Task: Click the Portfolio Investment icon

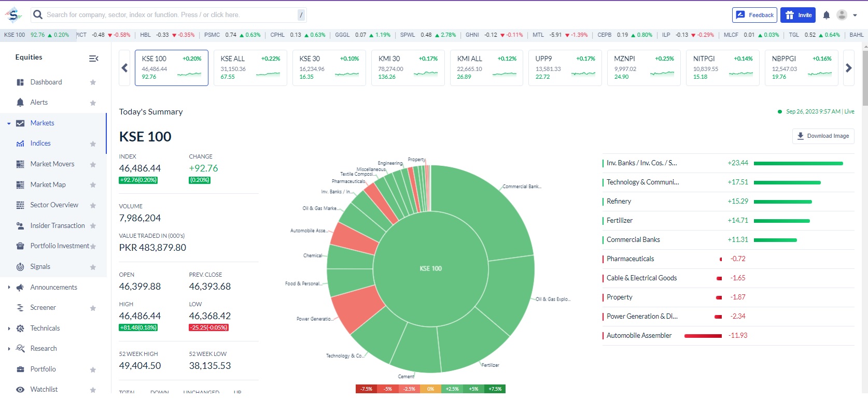Action: [x=20, y=246]
